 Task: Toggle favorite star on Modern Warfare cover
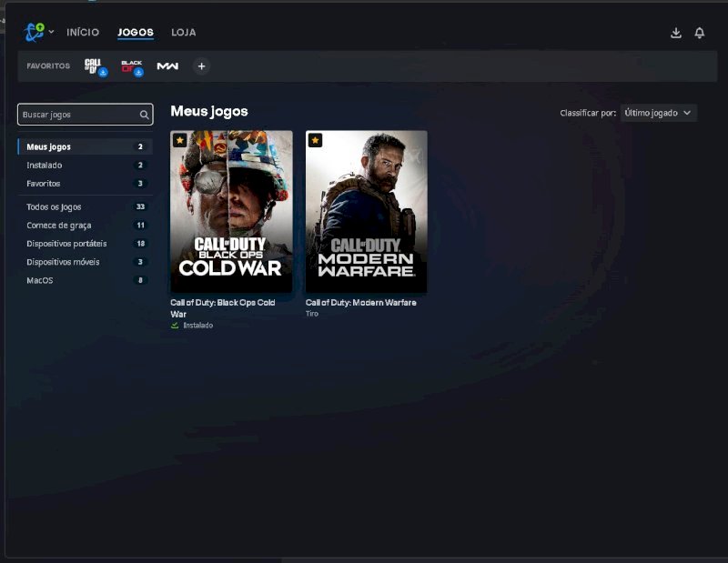tap(315, 140)
